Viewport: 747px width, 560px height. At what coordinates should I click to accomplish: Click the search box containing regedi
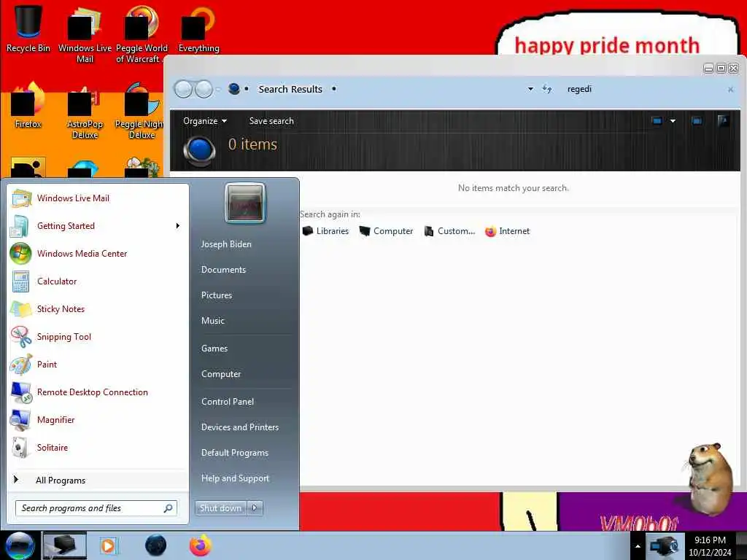tap(643, 89)
